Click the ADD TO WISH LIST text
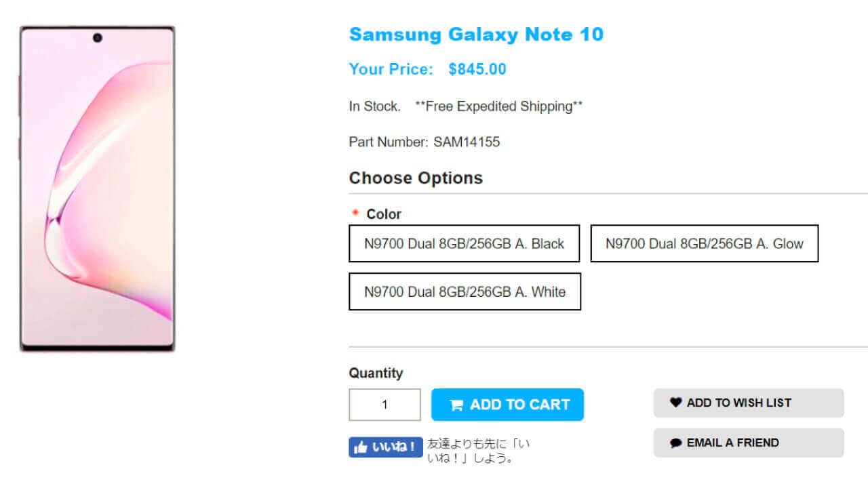Image resolution: width=868 pixels, height=488 pixels. coord(738,403)
